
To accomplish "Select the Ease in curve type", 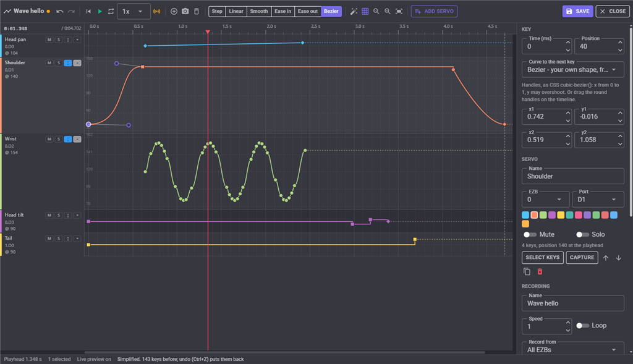I will [283, 11].
